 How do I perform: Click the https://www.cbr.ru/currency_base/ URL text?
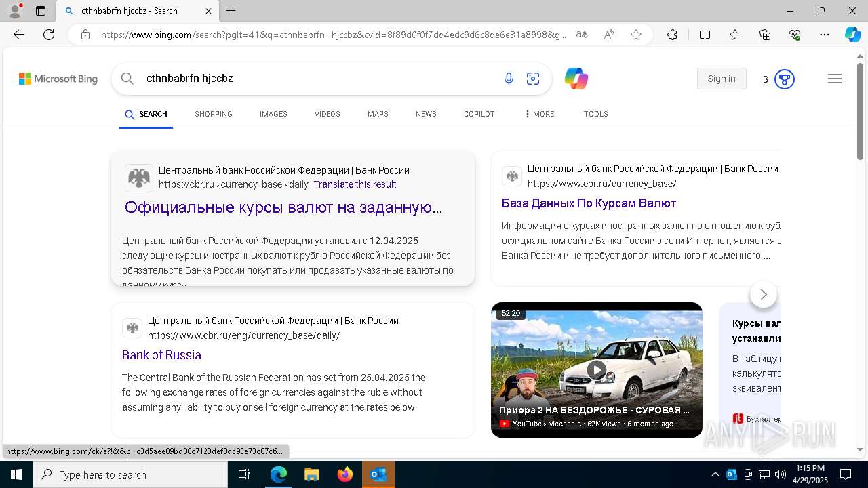click(602, 184)
